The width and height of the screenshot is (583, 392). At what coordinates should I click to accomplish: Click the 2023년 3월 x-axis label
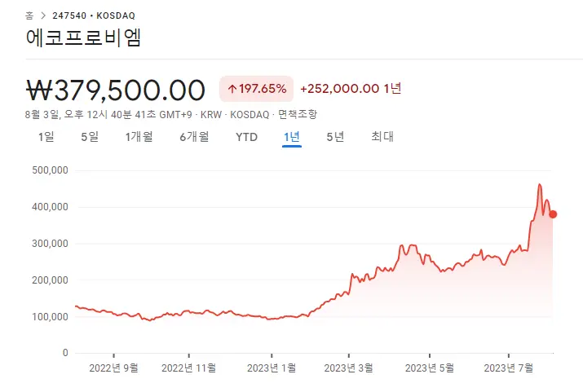coord(349,368)
